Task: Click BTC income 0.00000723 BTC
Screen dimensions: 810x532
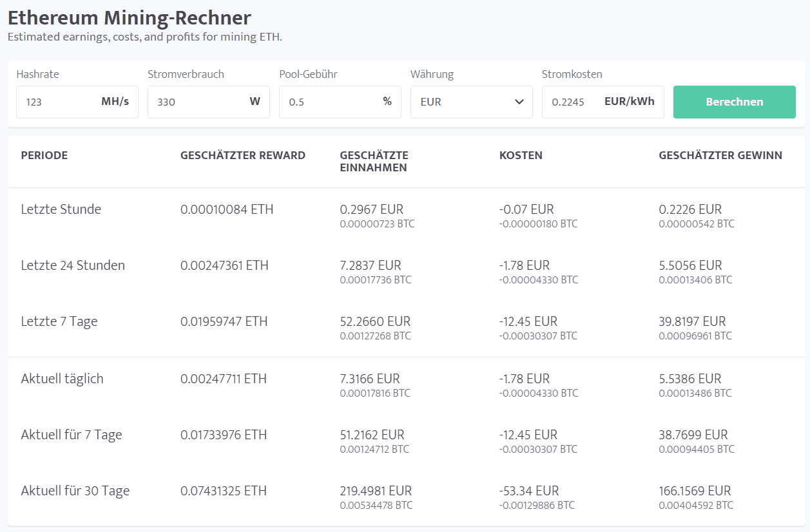Action: coord(377,224)
